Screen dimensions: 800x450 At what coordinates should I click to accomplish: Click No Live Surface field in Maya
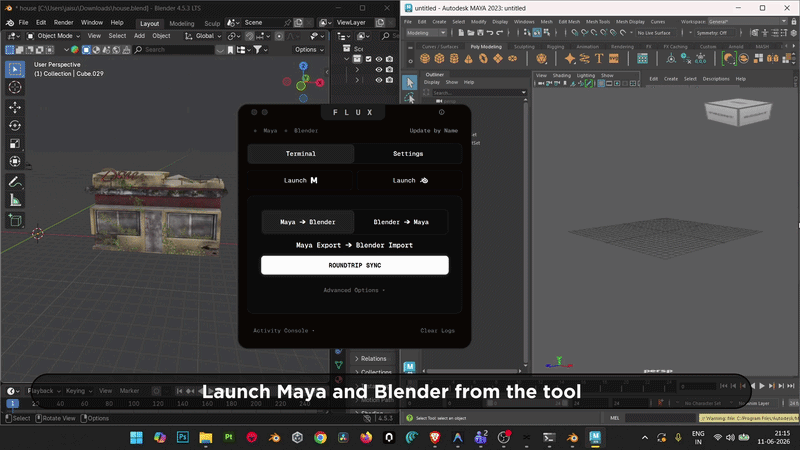pyautogui.click(x=655, y=33)
